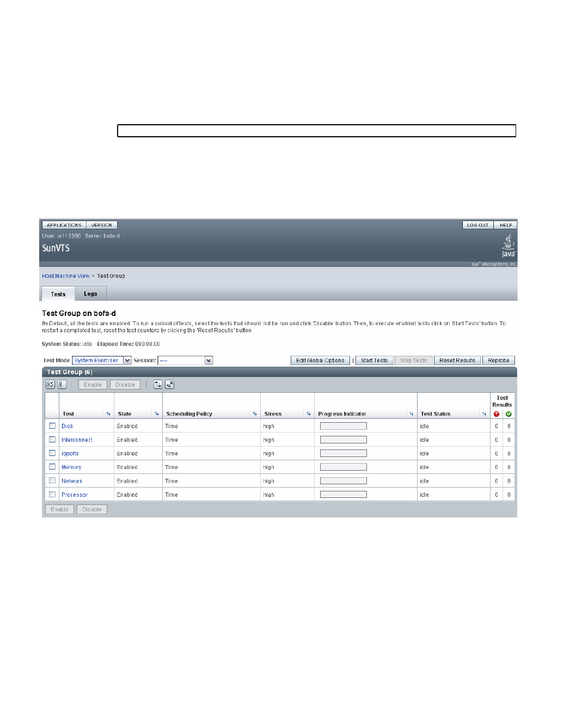
Task: Sort by Progress Indicator arrow icon
Action: (412, 414)
